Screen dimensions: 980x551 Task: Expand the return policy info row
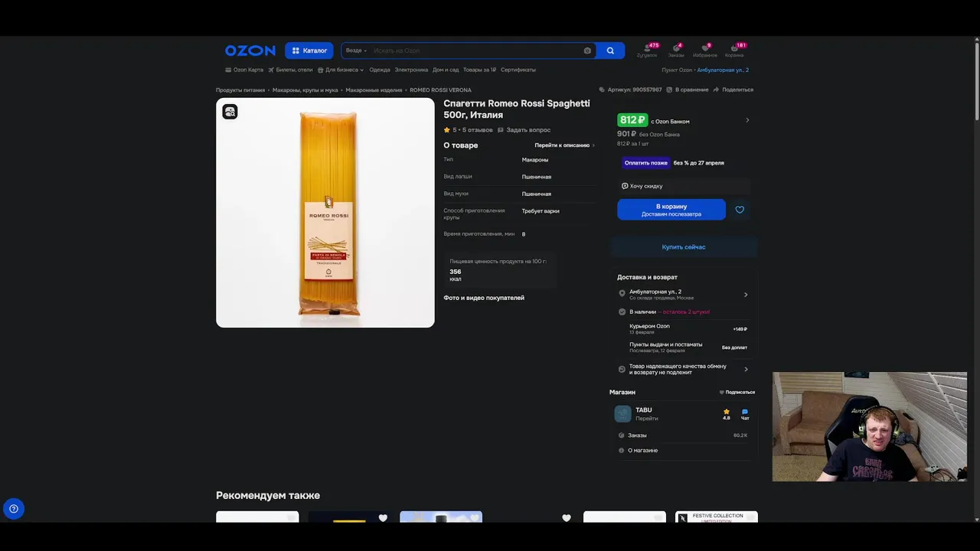(684, 369)
